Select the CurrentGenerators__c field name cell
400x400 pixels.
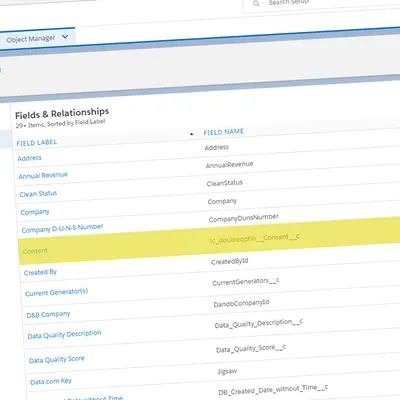[x=246, y=282]
